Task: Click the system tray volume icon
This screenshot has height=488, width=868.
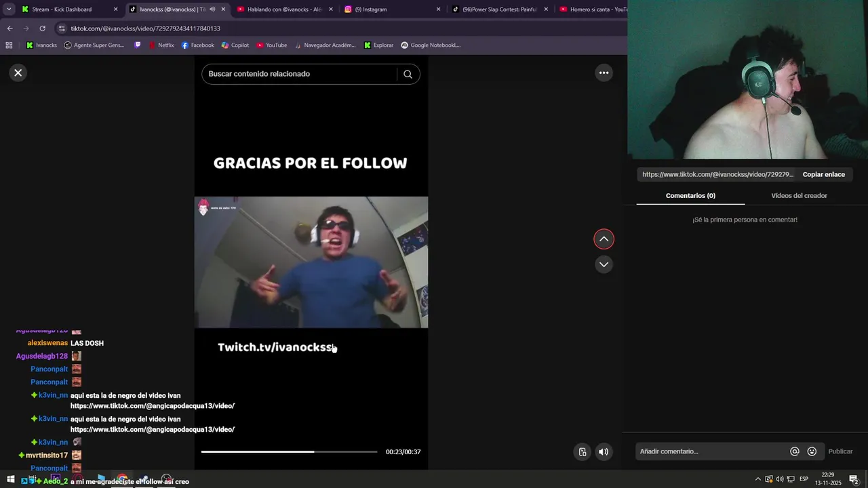Action: 779,479
